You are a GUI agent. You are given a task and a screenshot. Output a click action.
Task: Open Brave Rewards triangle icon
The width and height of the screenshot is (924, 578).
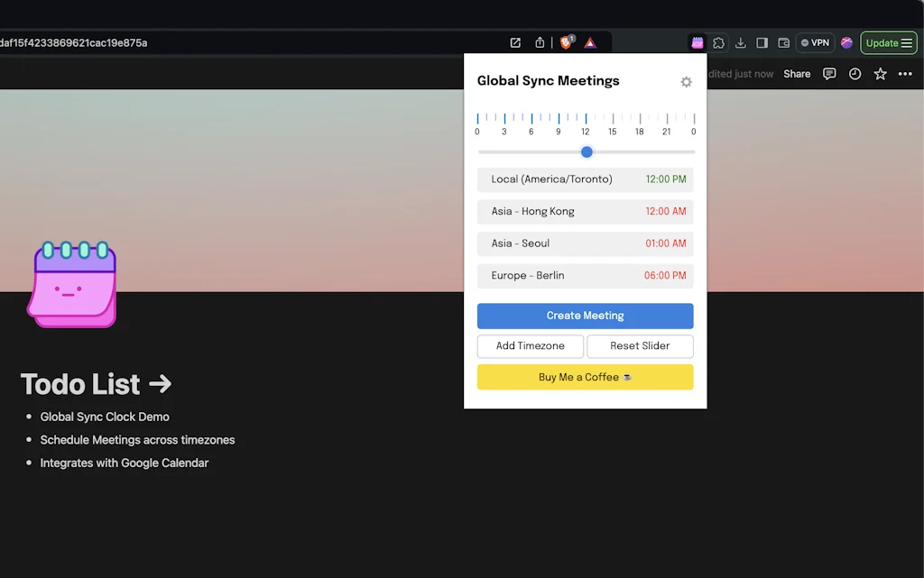click(x=590, y=42)
